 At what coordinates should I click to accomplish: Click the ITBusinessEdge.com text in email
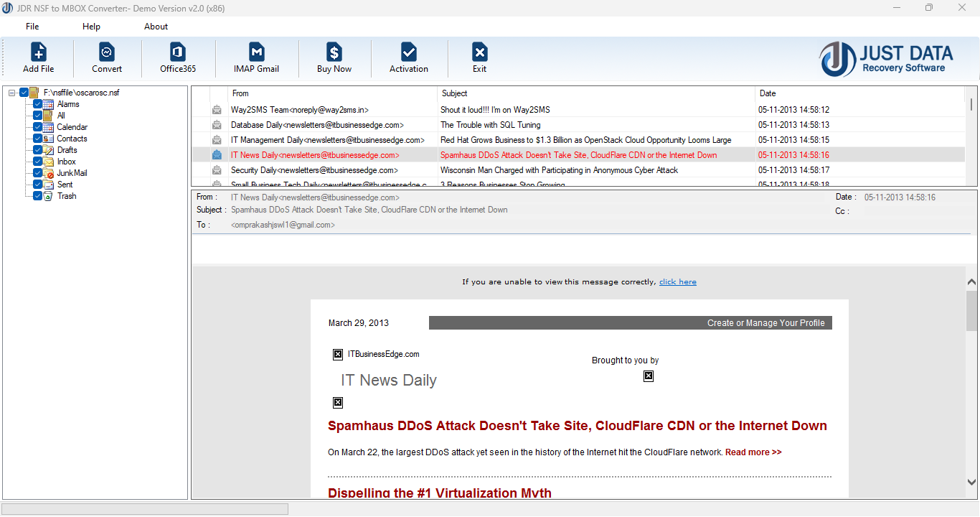[384, 354]
